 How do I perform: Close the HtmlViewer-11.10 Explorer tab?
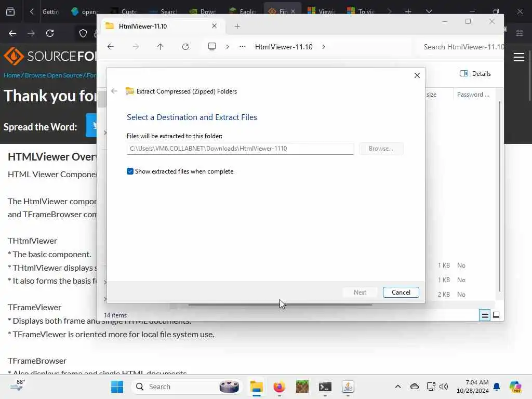[214, 26]
